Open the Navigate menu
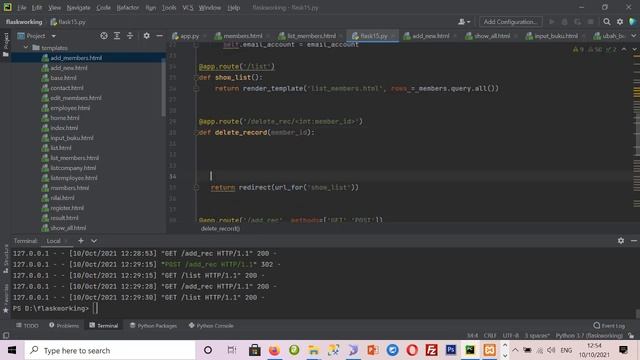This screenshot has height=360, width=640. 78,8
